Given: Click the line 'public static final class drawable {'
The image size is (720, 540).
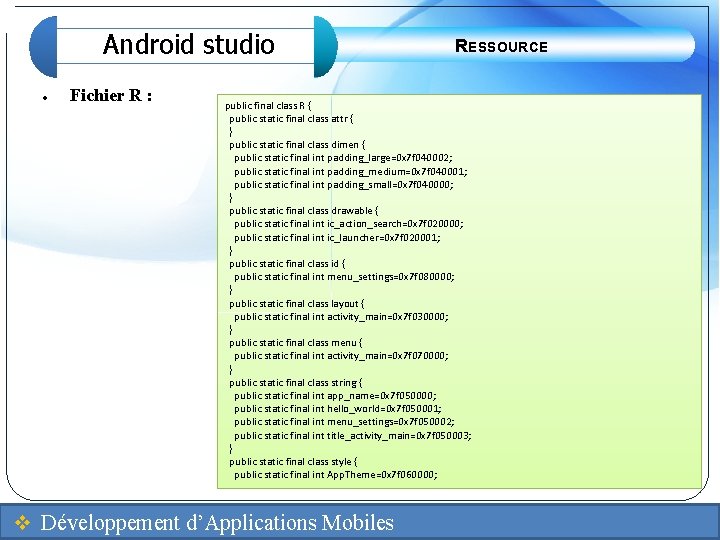Looking at the screenshot, I should [304, 211].
